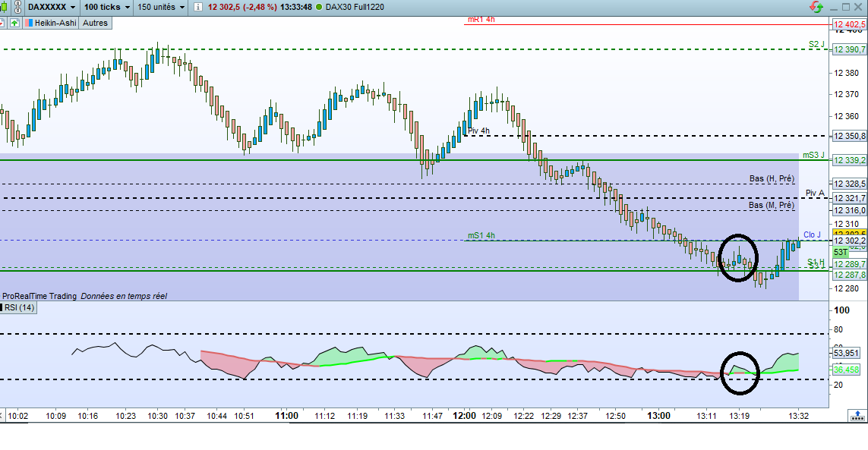The height and width of the screenshot is (450, 868).
Task: Click the 'Bas (M, Pré)' line label
Action: click(x=772, y=205)
